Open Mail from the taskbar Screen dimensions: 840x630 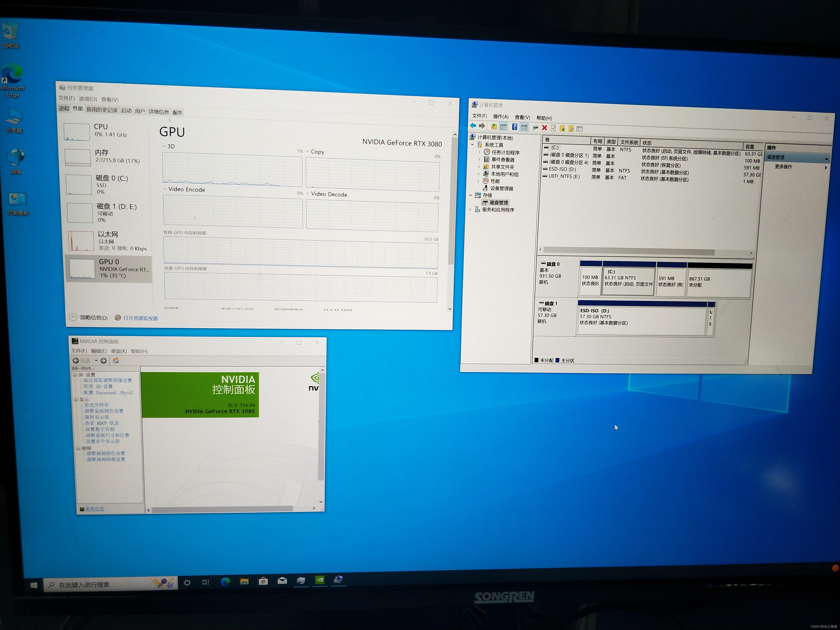(x=282, y=581)
